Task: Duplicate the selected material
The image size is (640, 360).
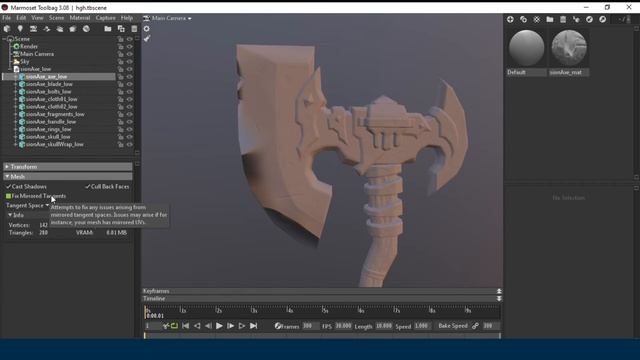Action: pyautogui.click(x=523, y=19)
